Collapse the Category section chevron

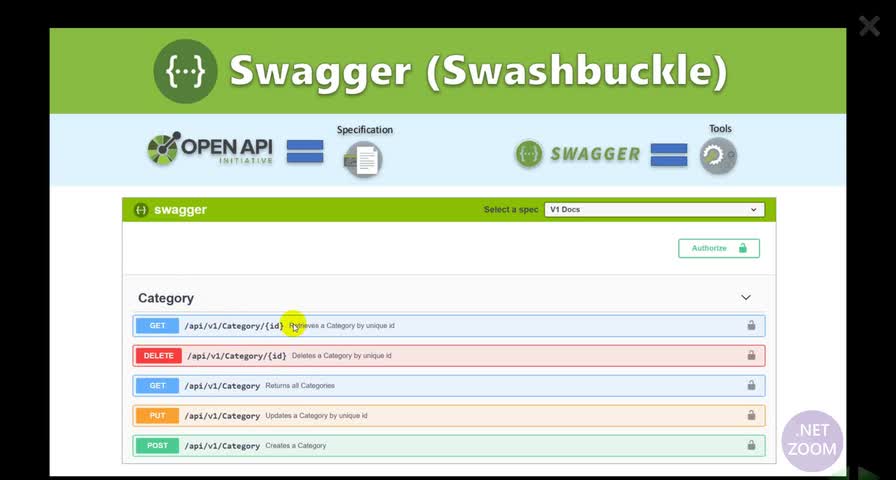coord(746,298)
